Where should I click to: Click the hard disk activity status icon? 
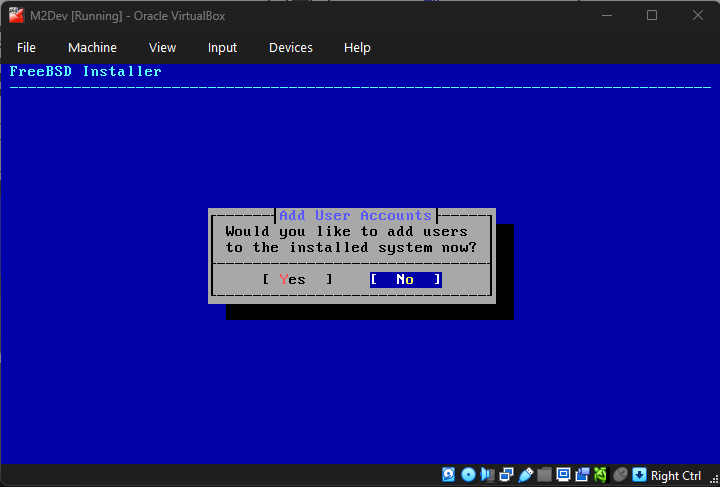click(448, 475)
